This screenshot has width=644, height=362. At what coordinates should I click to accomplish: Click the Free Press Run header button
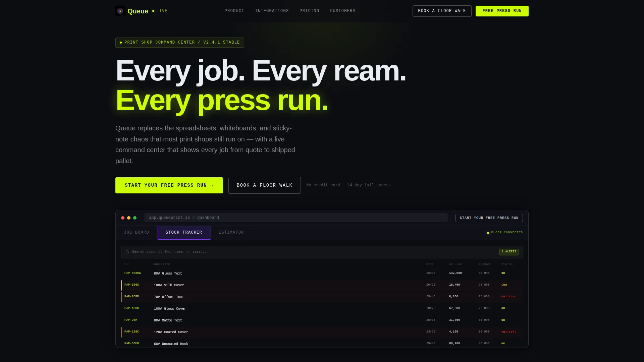[x=502, y=11]
